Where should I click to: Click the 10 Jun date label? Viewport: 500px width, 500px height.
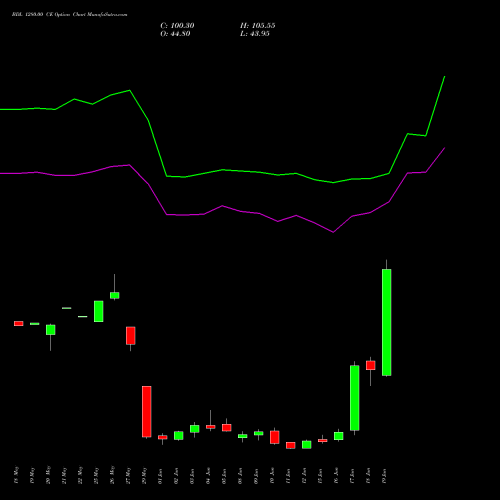(272, 476)
